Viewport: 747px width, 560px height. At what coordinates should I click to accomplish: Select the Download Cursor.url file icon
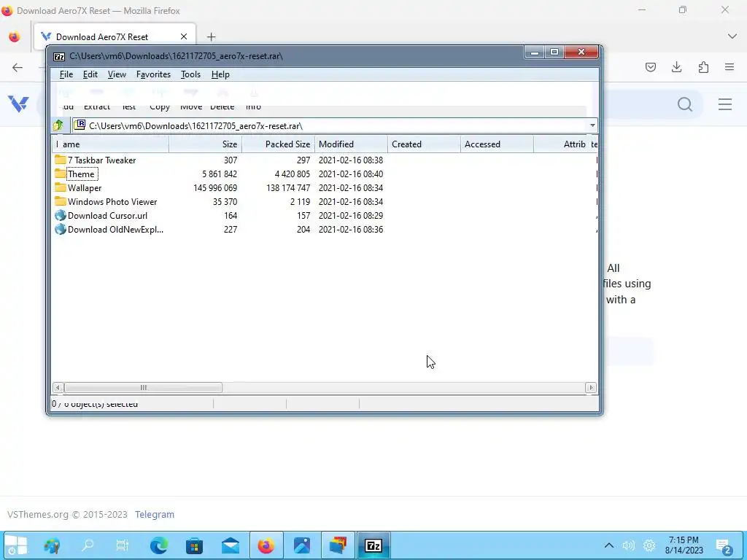coord(60,215)
